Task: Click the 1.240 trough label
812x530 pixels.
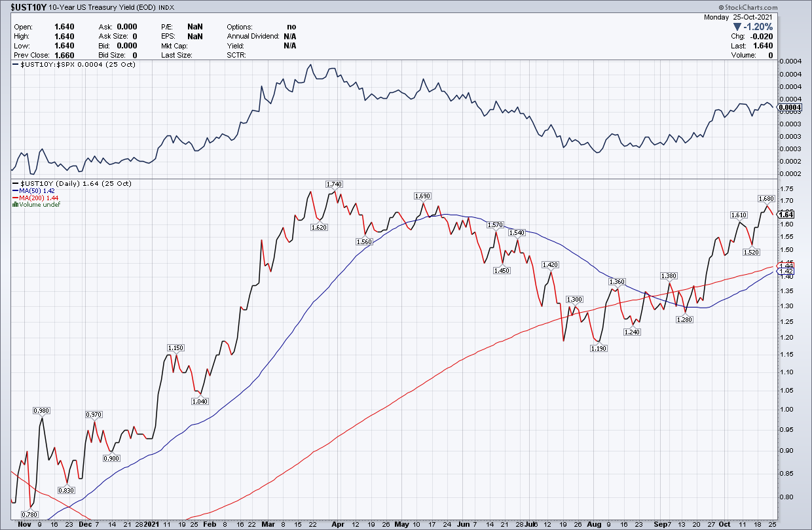Action: tap(633, 332)
